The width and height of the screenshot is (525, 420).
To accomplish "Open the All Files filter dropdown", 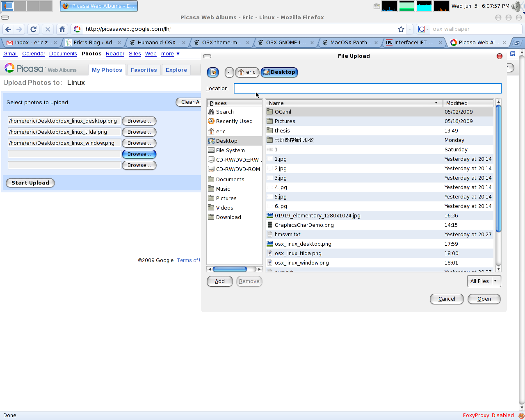I will 484,281.
